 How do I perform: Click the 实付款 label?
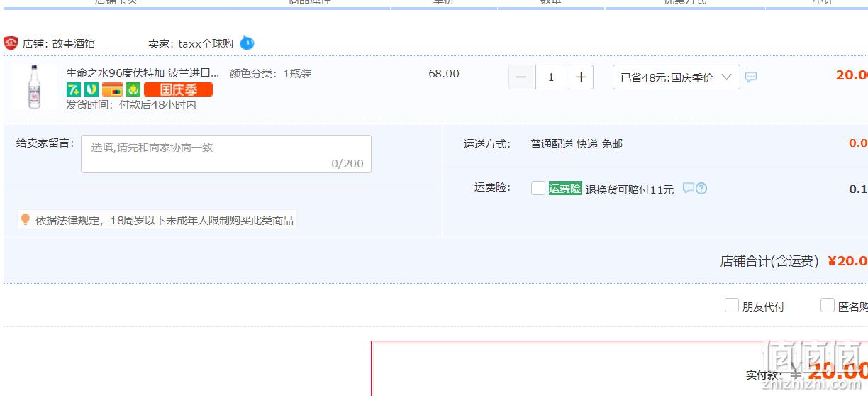click(764, 375)
